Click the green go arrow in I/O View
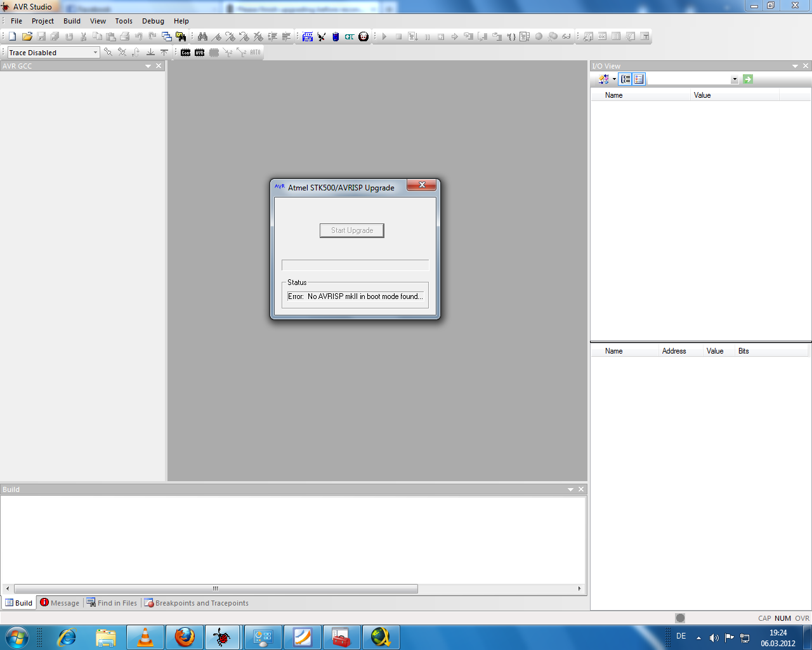The width and height of the screenshot is (812, 650). 748,79
